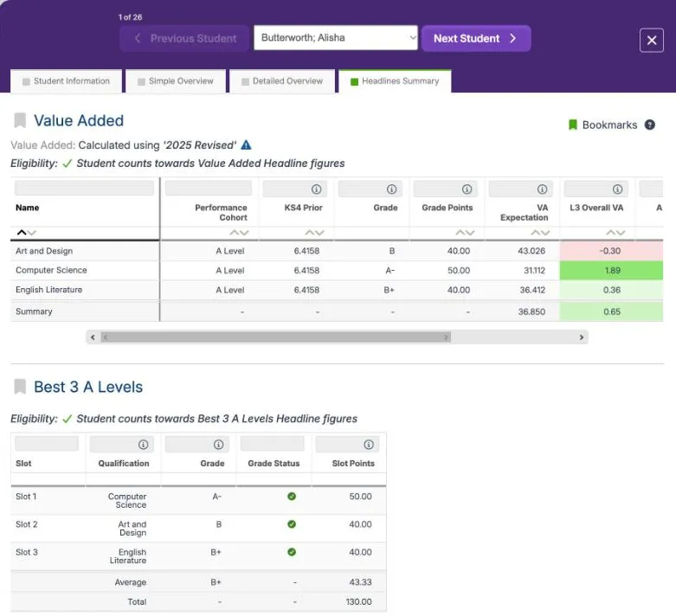The height and width of the screenshot is (616, 676).
Task: Select the English Literature row name
Action: tap(48, 290)
